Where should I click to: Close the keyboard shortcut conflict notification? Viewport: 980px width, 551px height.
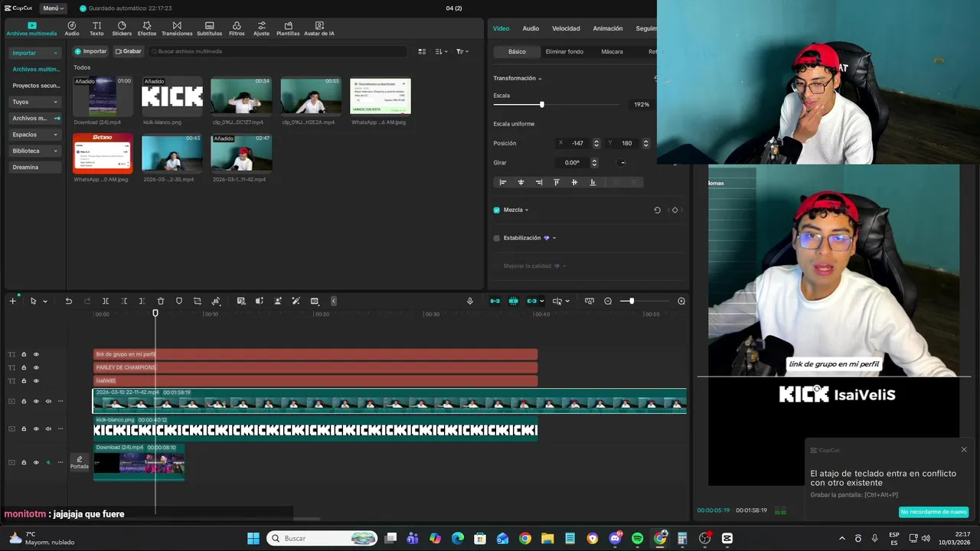(x=964, y=450)
